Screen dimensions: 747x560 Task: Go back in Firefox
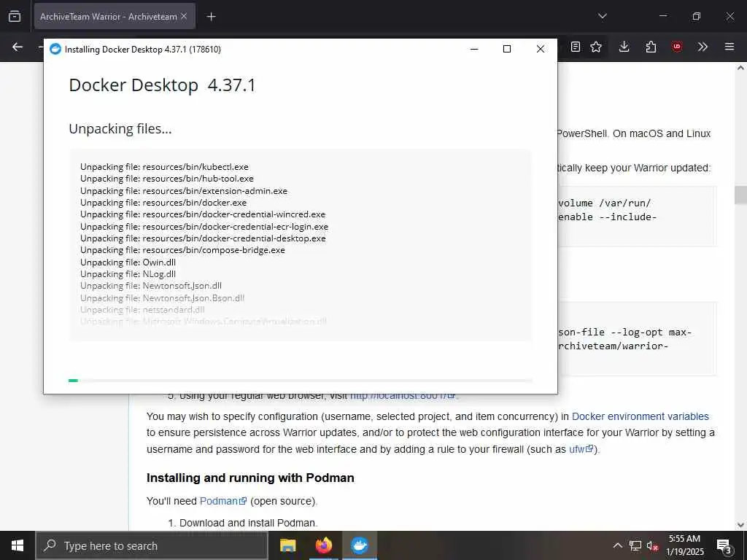18,47
